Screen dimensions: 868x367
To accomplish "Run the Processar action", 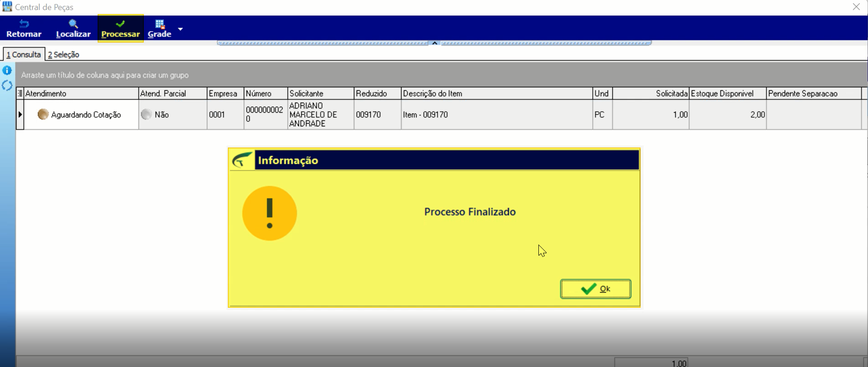I will 120,29.
